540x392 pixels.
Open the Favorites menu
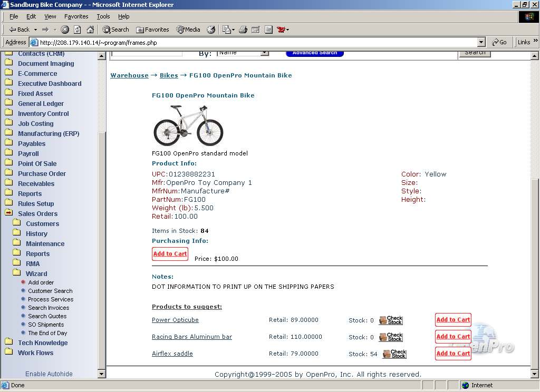pos(76,16)
